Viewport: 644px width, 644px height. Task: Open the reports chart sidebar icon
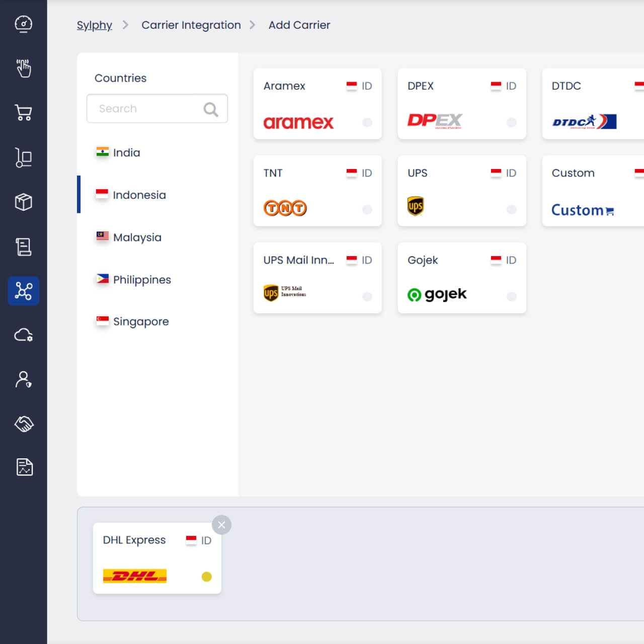(x=24, y=467)
